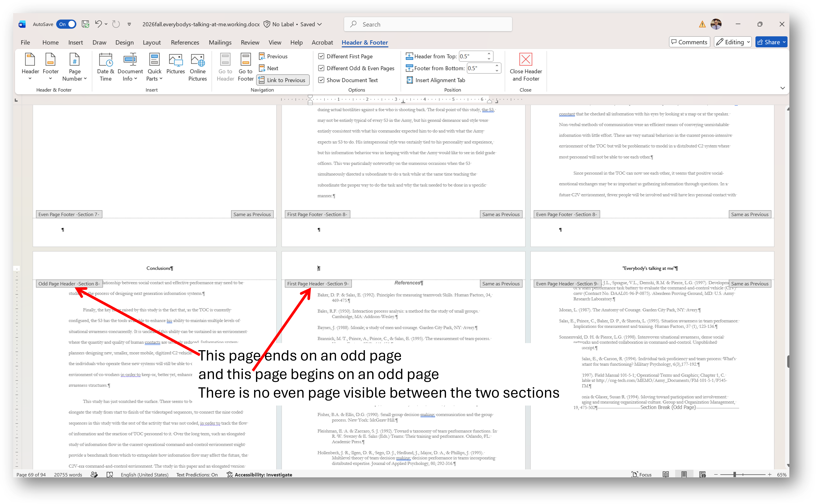Close Header and Footer
Image resolution: width=816 pixels, height=504 pixels.
click(x=525, y=66)
